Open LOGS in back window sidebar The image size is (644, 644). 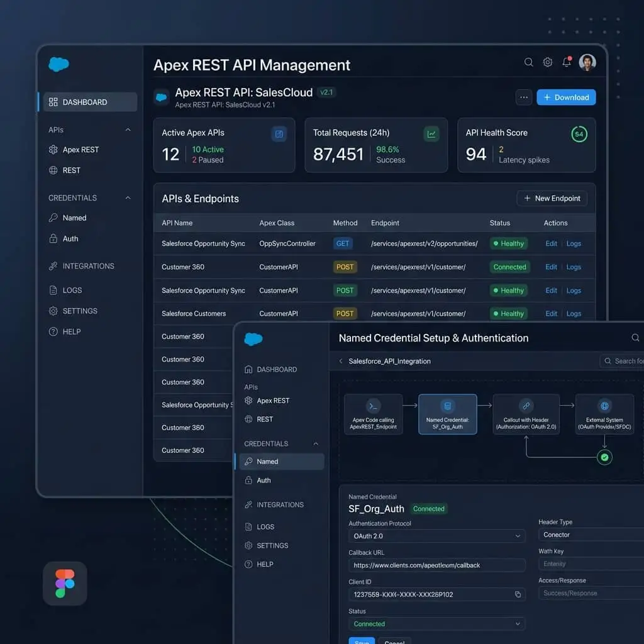(x=65, y=291)
